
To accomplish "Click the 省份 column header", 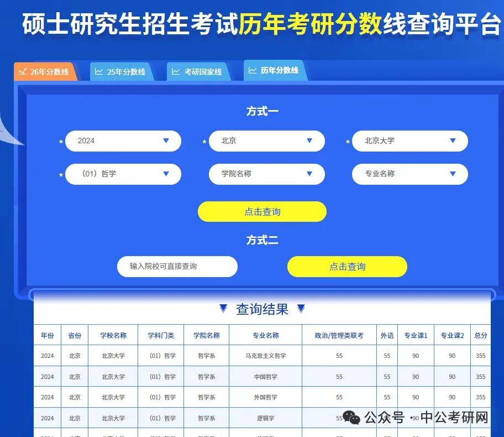I will [75, 335].
